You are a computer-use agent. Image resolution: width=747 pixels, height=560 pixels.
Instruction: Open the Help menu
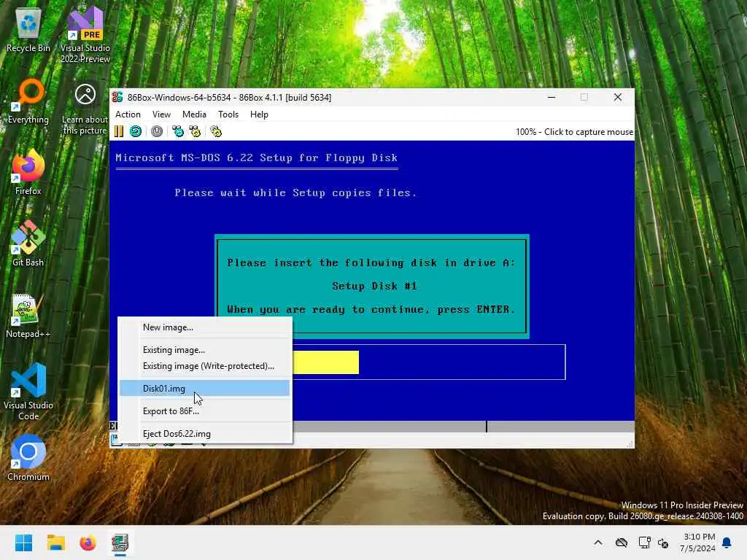click(x=259, y=114)
